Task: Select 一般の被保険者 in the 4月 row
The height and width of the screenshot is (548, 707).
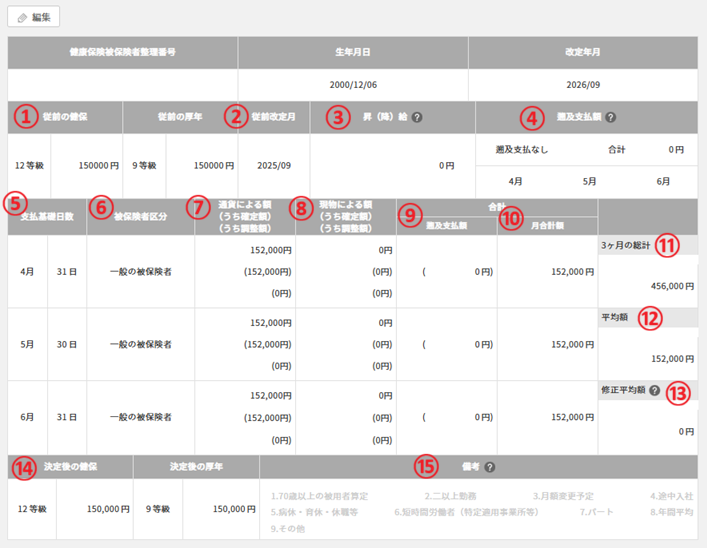Action: pyautogui.click(x=141, y=272)
